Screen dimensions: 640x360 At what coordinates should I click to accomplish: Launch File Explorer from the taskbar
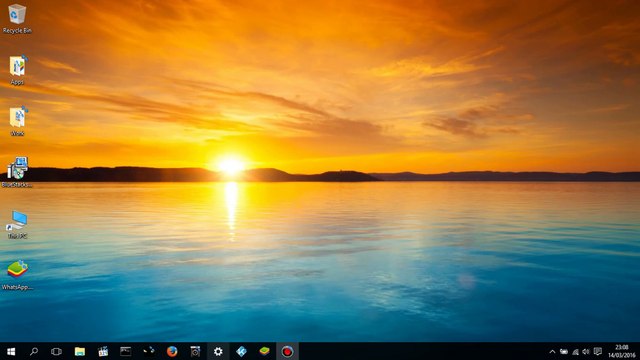click(80, 351)
